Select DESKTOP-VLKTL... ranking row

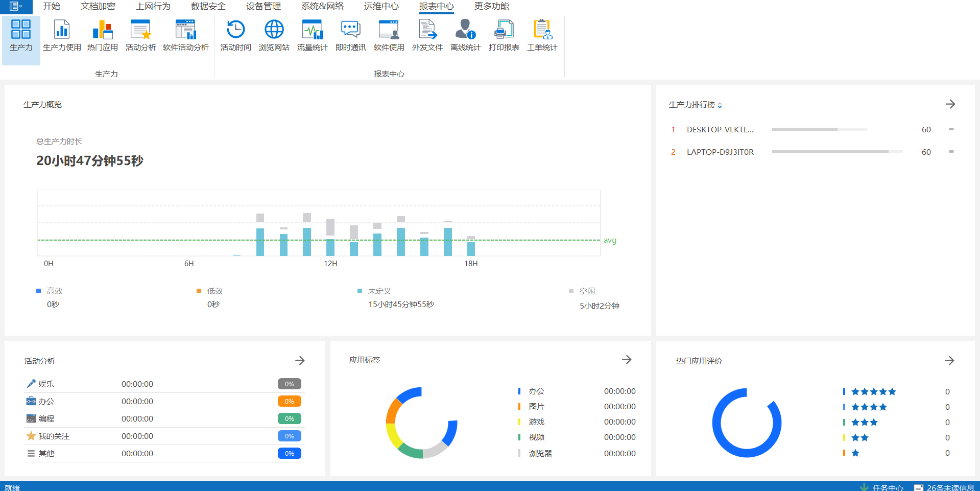(x=812, y=129)
